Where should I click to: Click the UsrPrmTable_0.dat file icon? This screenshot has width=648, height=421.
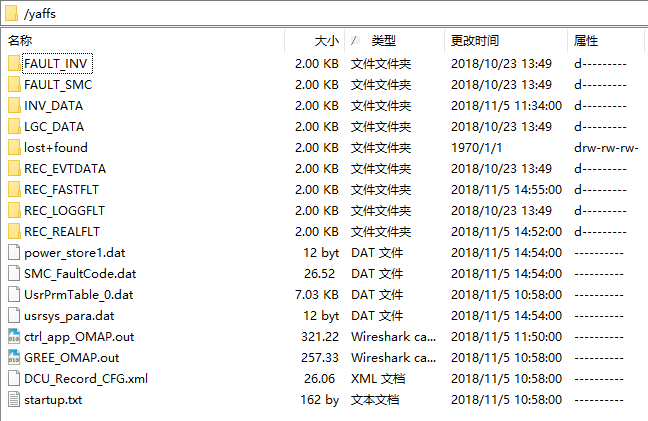pos(14,295)
